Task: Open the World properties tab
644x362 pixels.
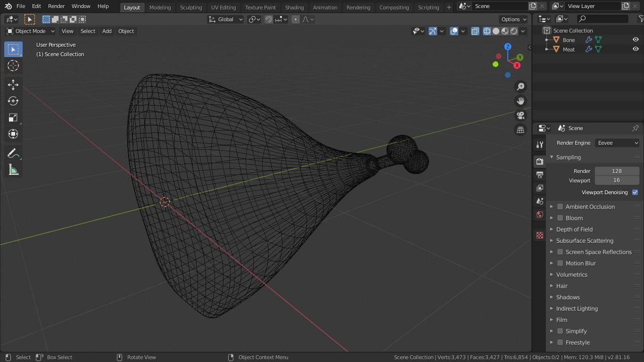Action: coord(540,214)
